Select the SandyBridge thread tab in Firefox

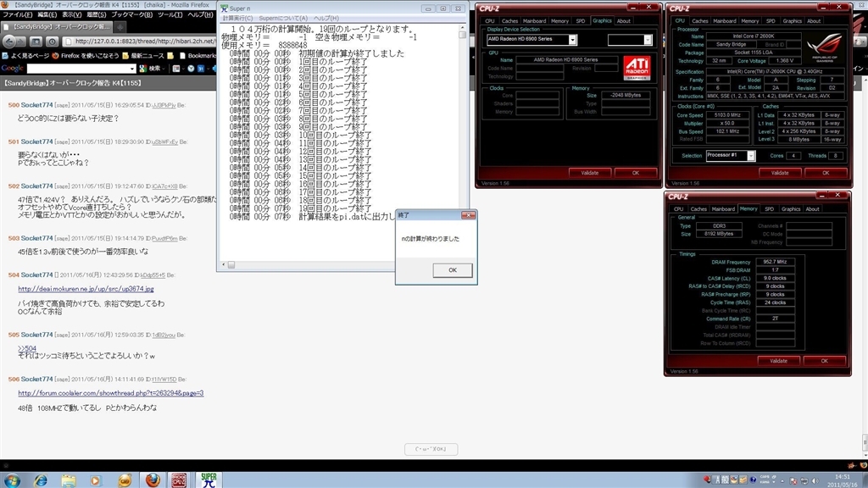click(x=57, y=26)
